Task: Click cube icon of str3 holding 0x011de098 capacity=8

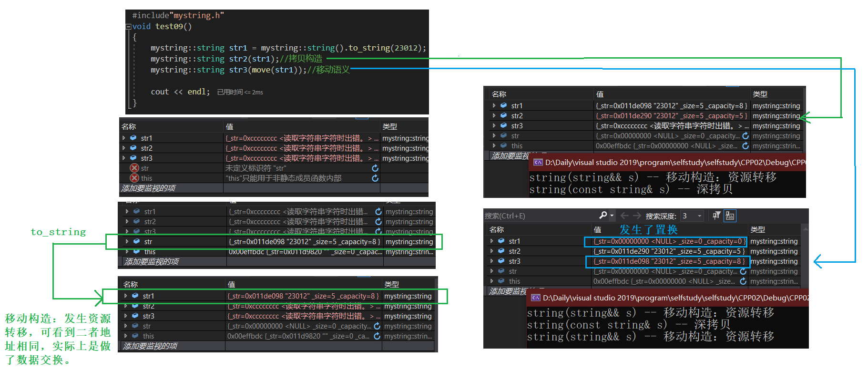Action: (x=501, y=261)
